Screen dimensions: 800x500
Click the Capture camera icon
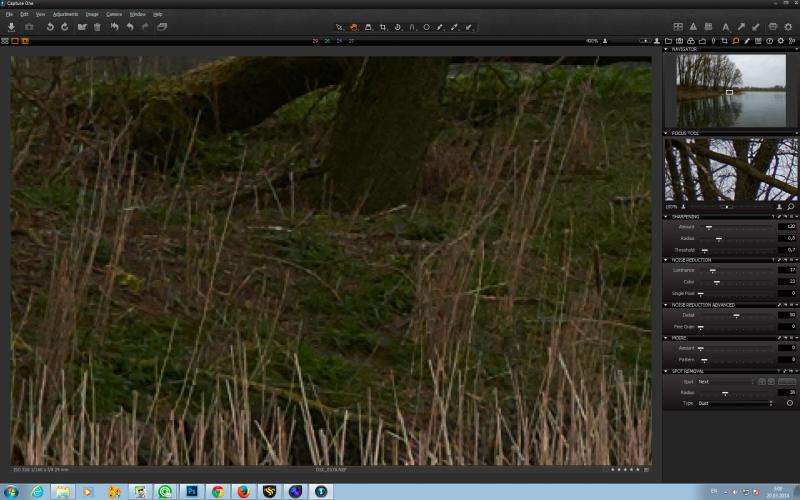tap(29, 27)
